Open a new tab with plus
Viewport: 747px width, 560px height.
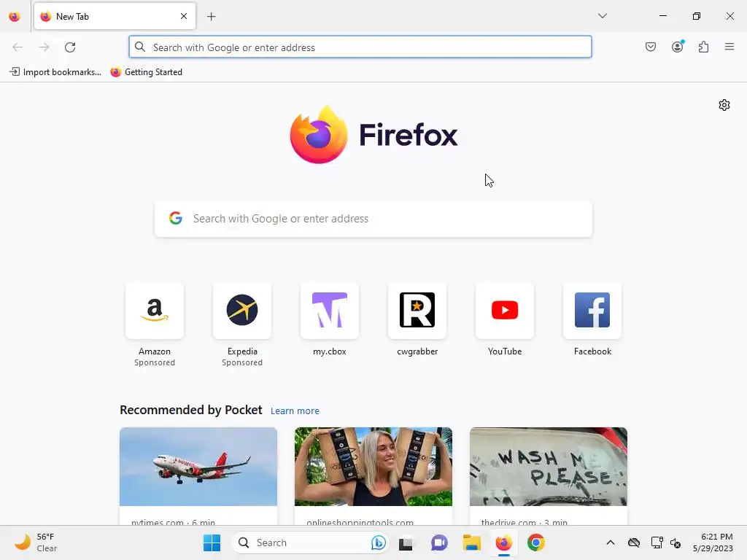pos(212,17)
